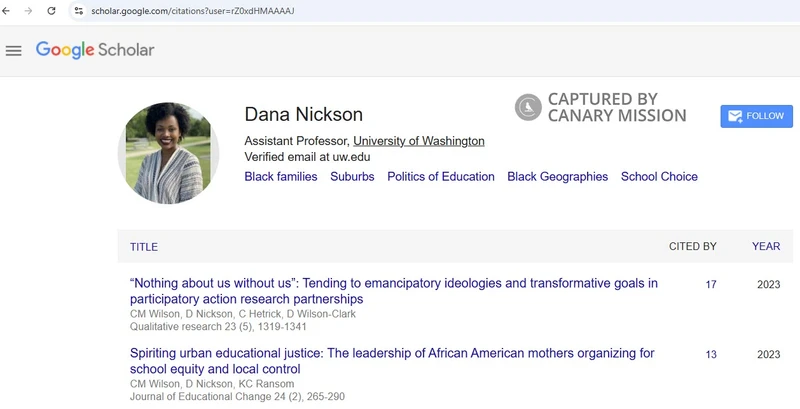Click the 2023 year of Spiriting article
This screenshot has height=409, width=800.
768,354
